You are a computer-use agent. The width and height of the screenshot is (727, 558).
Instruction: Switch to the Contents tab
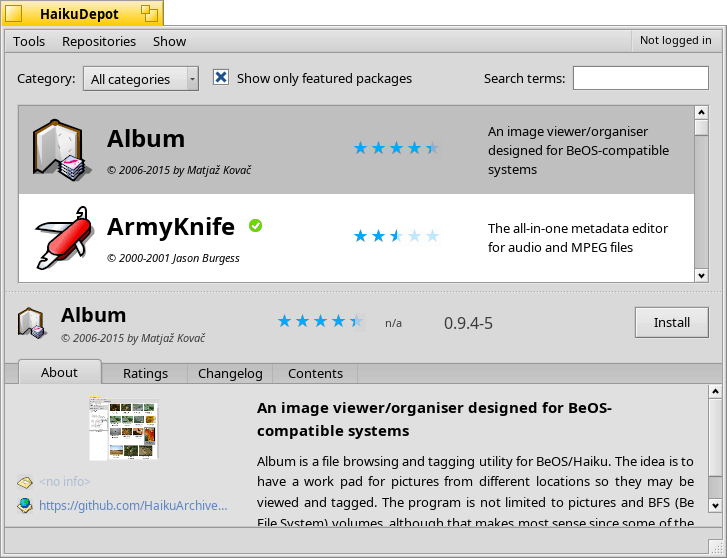pyautogui.click(x=315, y=373)
